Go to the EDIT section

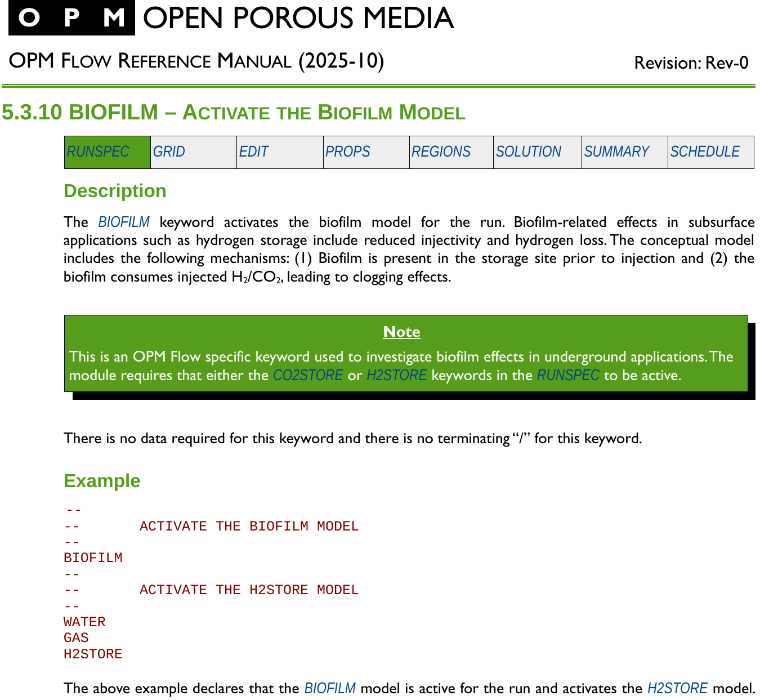click(x=254, y=152)
